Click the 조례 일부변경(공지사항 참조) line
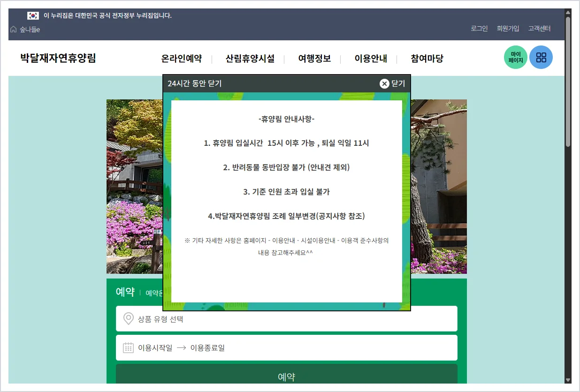This screenshot has height=392, width=580. 287,216
